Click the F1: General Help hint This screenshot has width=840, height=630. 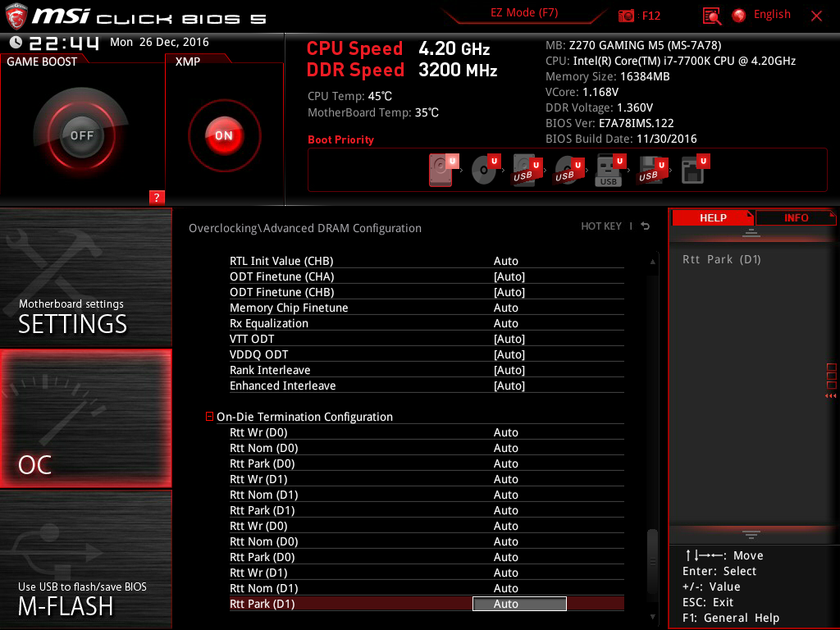pyautogui.click(x=731, y=618)
